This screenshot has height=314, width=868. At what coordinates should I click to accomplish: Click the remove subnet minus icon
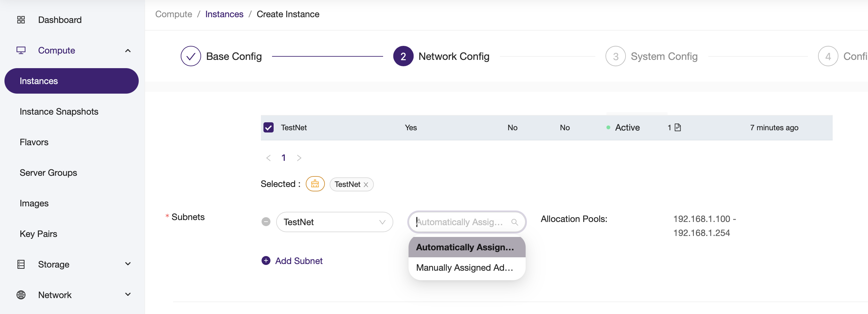266,222
